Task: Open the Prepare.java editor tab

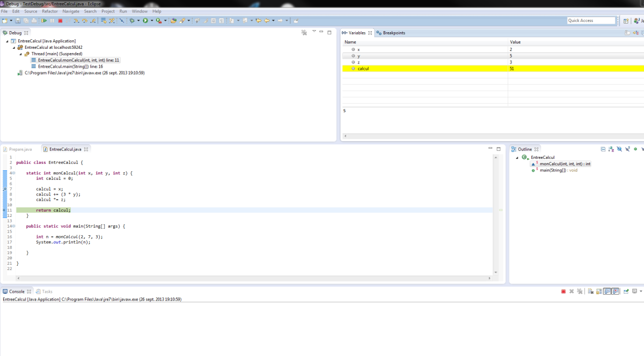Action: point(20,149)
